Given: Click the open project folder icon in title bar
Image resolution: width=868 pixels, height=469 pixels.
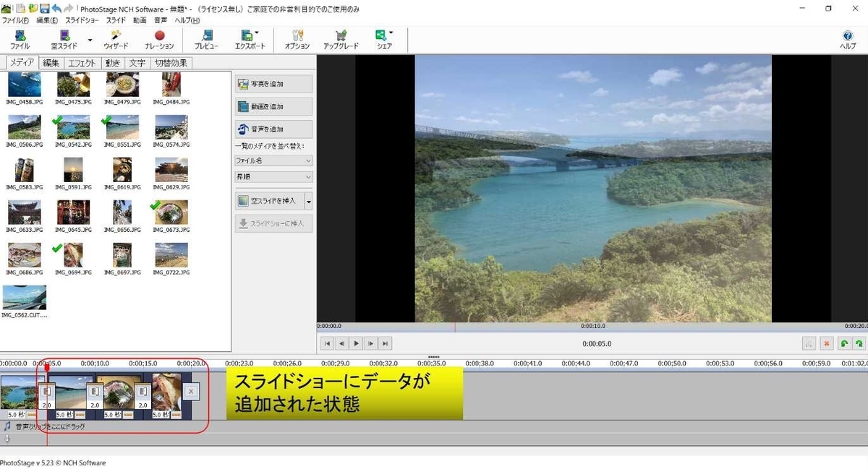Looking at the screenshot, I should click(x=33, y=9).
